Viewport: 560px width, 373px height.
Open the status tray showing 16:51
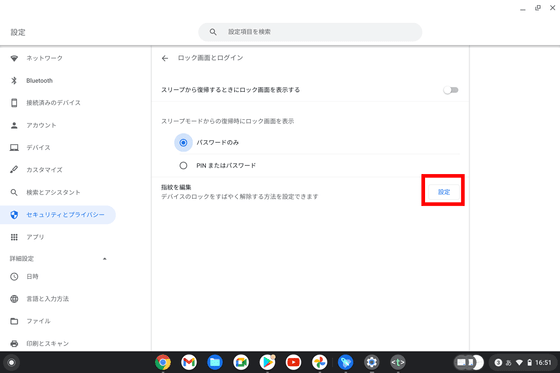pos(522,363)
